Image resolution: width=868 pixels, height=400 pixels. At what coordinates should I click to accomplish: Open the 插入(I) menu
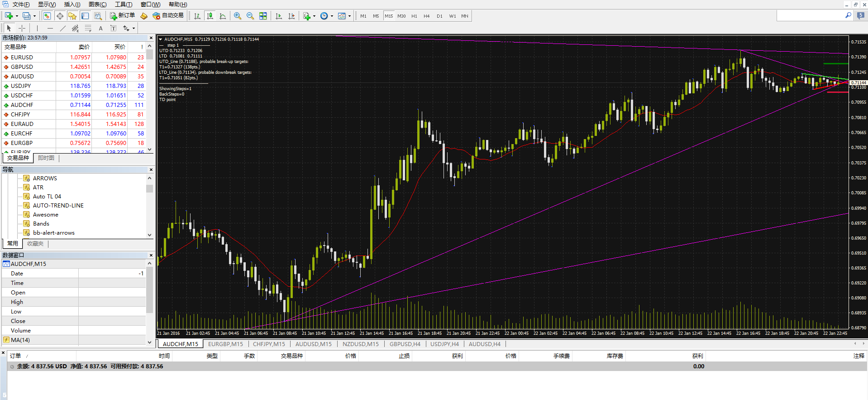pyautogui.click(x=72, y=5)
